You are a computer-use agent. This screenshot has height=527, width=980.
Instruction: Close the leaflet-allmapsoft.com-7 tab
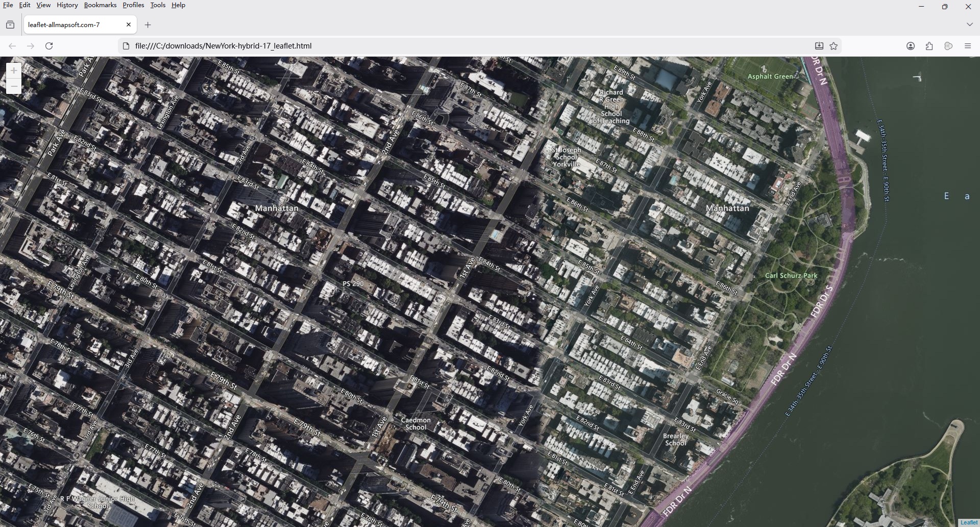[129, 25]
